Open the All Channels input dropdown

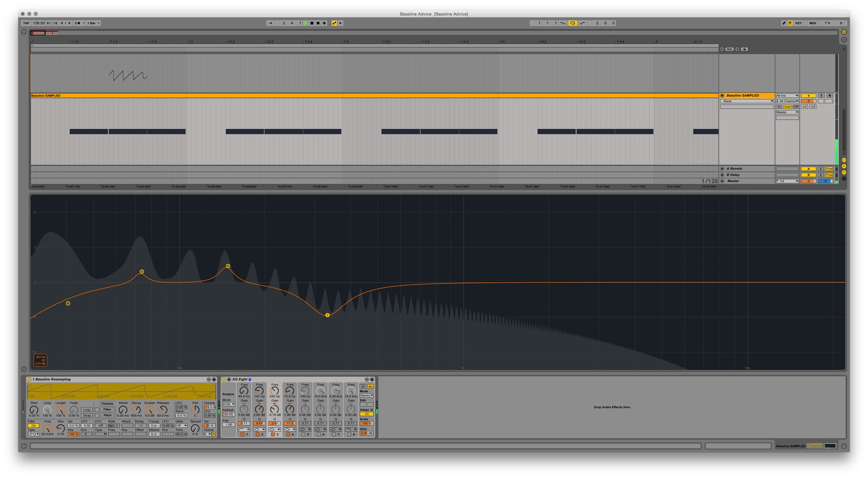pos(787,101)
